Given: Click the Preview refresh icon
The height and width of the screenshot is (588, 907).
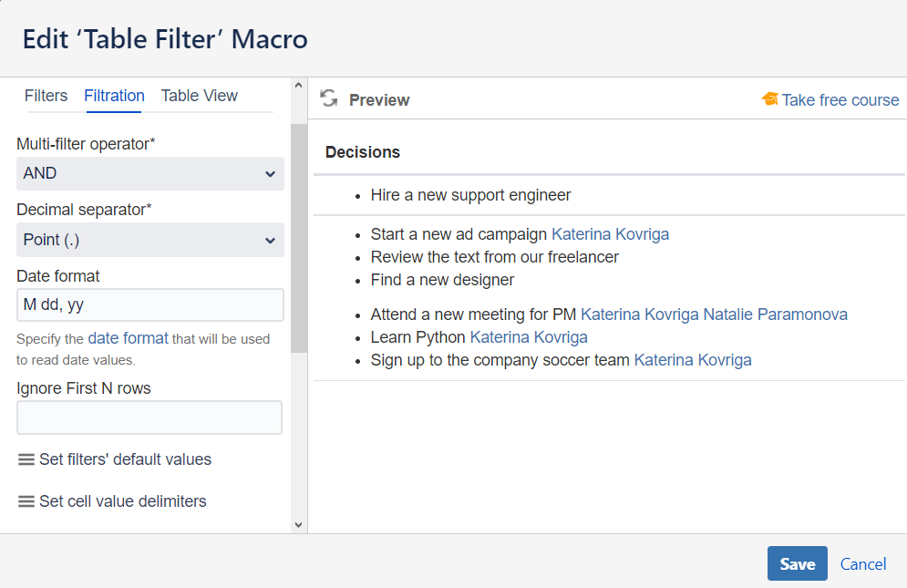Looking at the screenshot, I should (329, 98).
